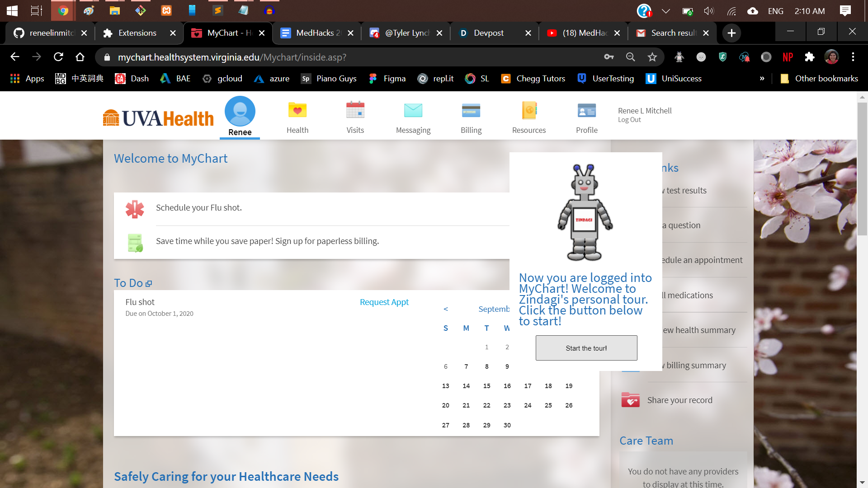Open the Resources icon
868x488 pixels.
[528, 111]
